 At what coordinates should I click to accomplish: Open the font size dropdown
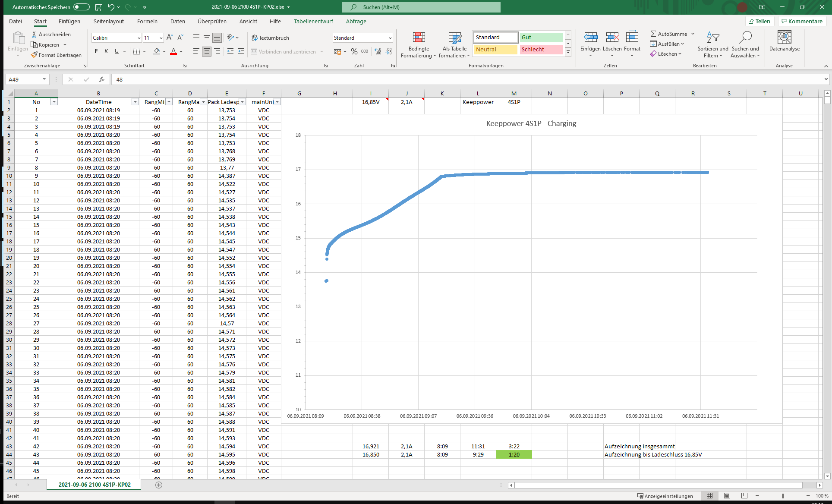[x=161, y=38]
